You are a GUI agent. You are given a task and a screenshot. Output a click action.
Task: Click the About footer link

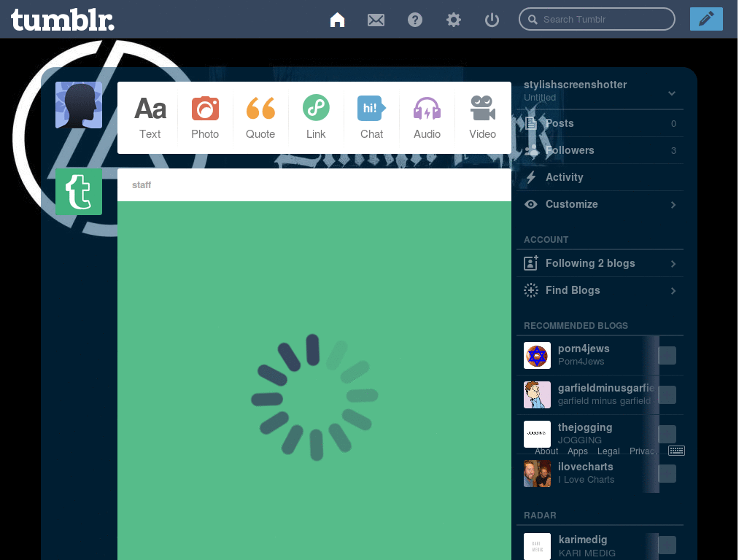546,451
